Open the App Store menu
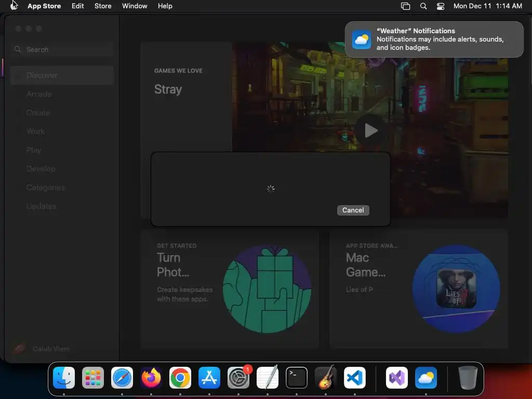The image size is (532, 399). (x=44, y=6)
